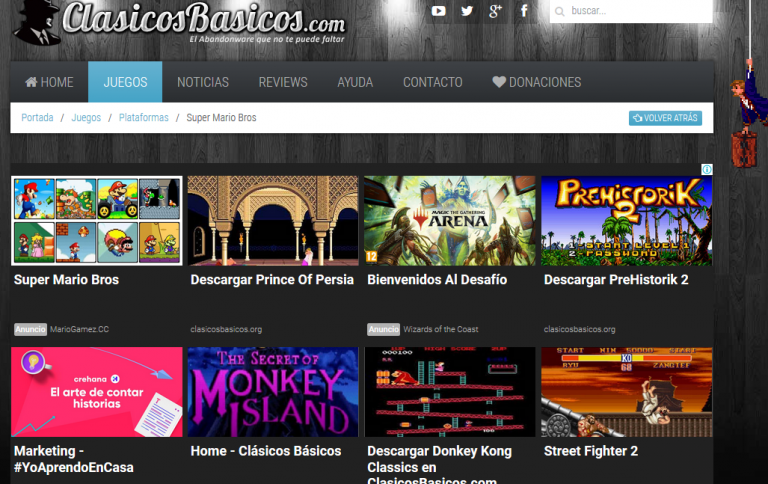This screenshot has width=768, height=484.
Task: Open the YouTube social icon
Action: click(438, 11)
